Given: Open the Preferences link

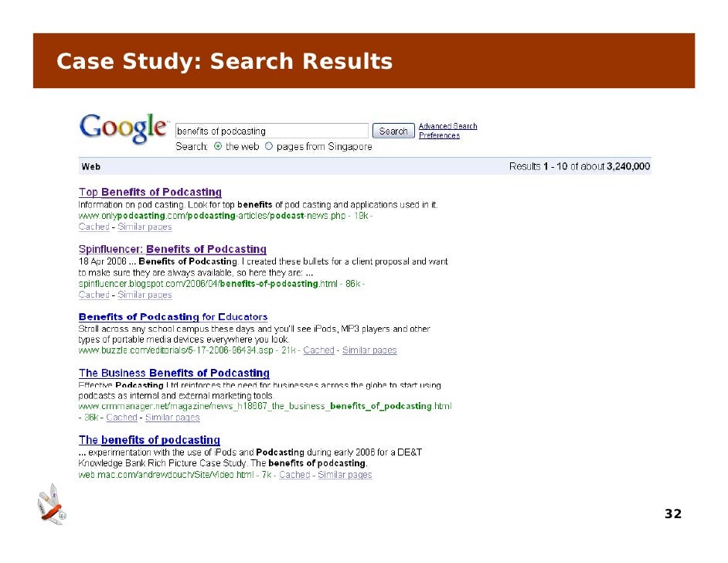Looking at the screenshot, I should click(439, 135).
